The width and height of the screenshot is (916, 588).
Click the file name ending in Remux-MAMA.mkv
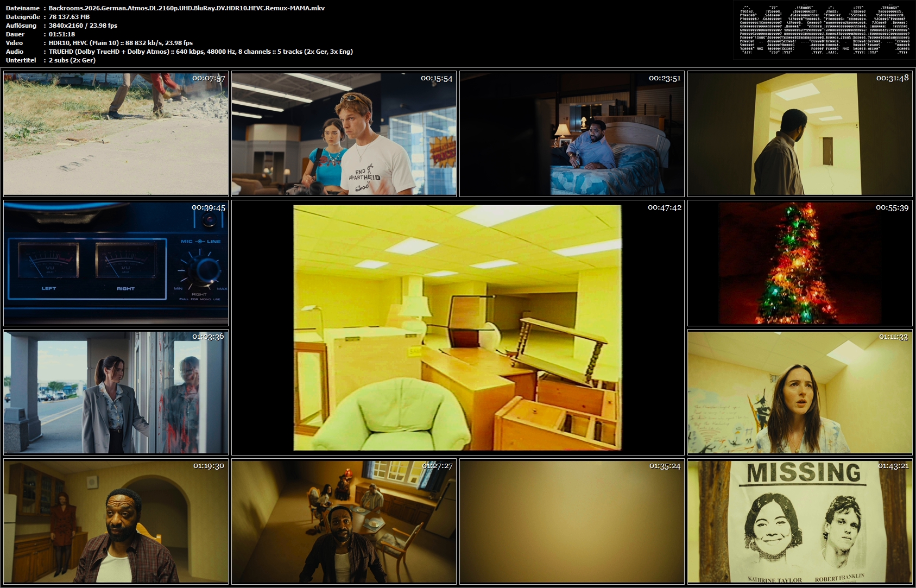coord(187,8)
